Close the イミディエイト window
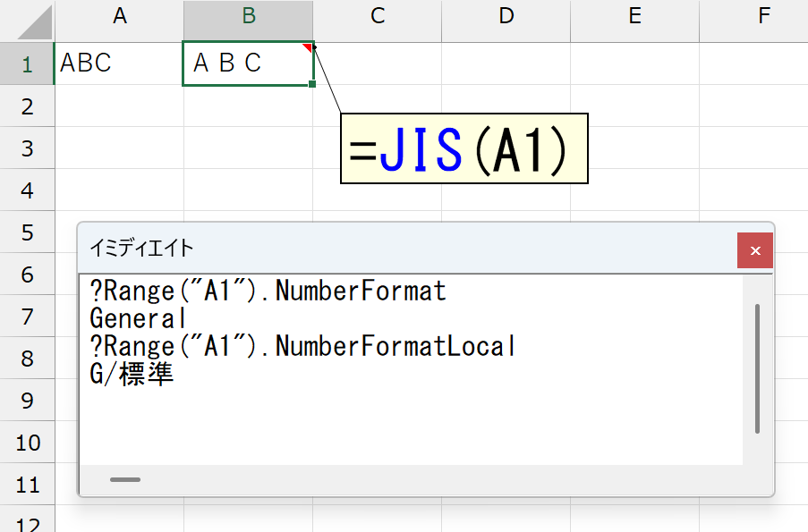808x532 pixels. (x=755, y=250)
